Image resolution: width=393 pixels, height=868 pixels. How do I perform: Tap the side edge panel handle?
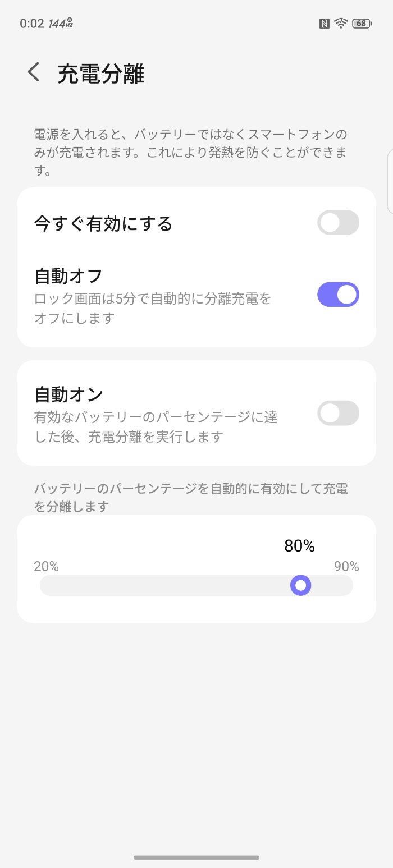coord(390,182)
